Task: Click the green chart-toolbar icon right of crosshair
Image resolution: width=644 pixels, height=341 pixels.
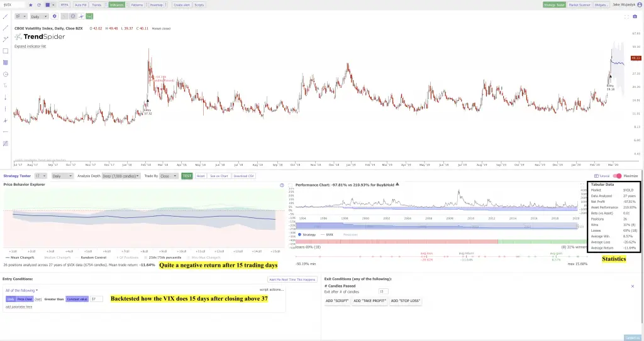Action: coord(89,16)
